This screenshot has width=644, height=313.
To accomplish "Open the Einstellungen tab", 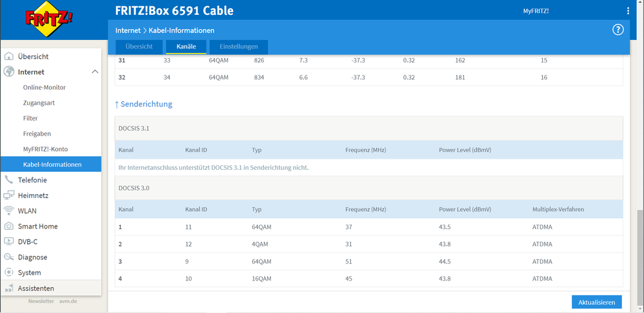I will [x=239, y=46].
